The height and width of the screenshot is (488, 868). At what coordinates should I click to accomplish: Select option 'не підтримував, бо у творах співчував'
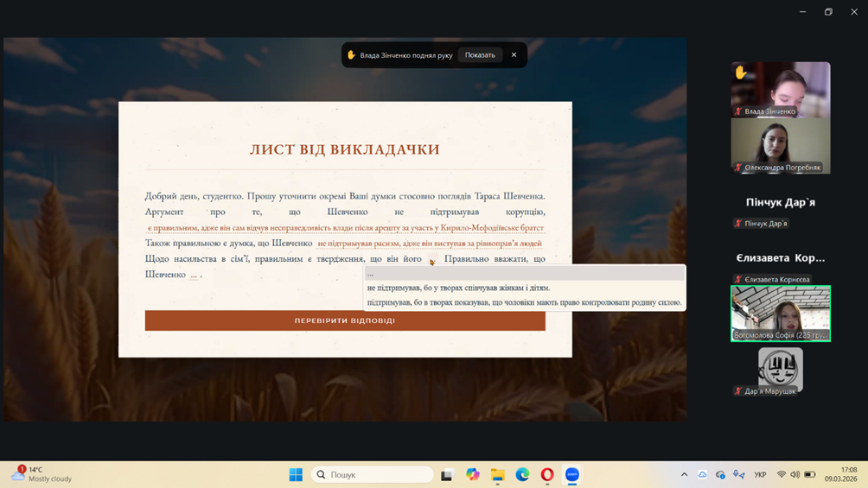[x=458, y=288]
